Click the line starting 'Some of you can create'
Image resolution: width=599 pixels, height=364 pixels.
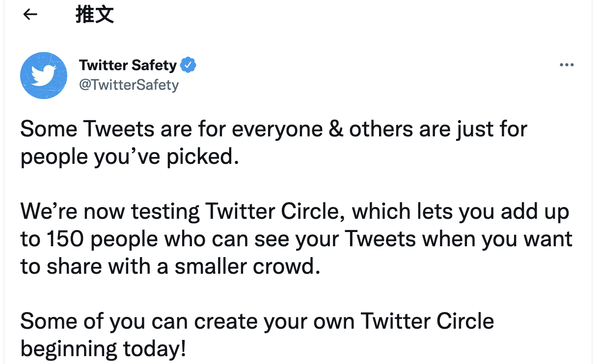click(257, 322)
